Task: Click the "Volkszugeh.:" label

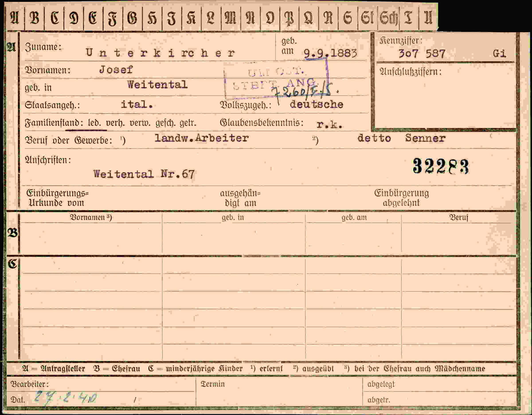Action: 246,105
